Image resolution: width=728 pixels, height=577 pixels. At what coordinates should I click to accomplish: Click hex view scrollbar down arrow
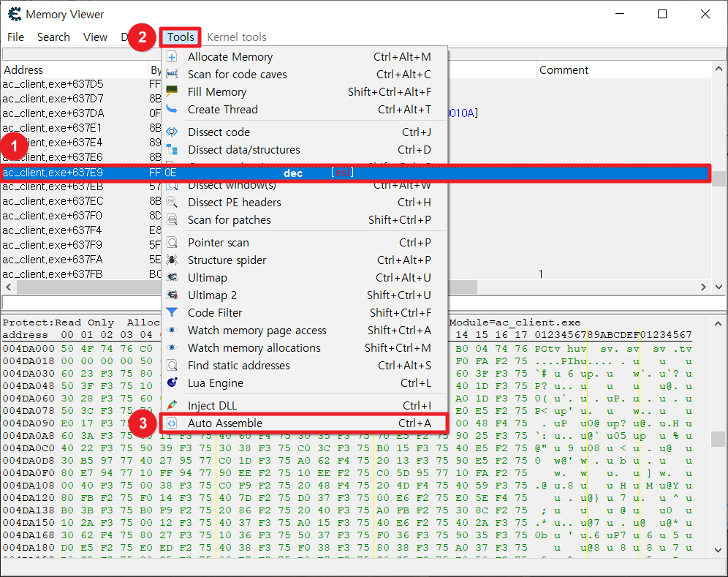tap(718, 550)
